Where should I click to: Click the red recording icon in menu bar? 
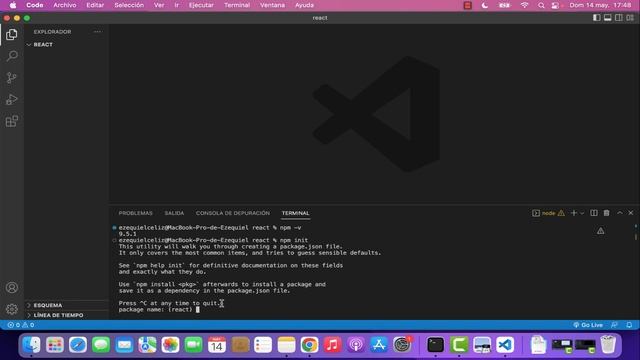468,5
